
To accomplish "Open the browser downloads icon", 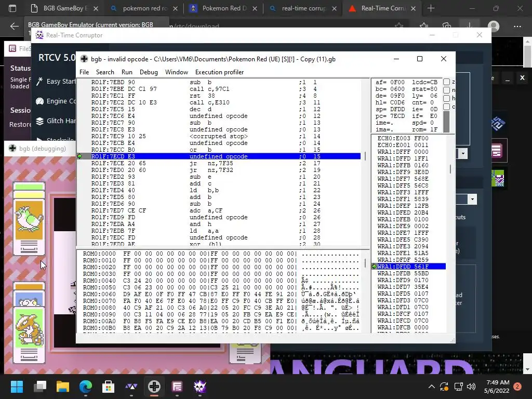I will (470, 26).
